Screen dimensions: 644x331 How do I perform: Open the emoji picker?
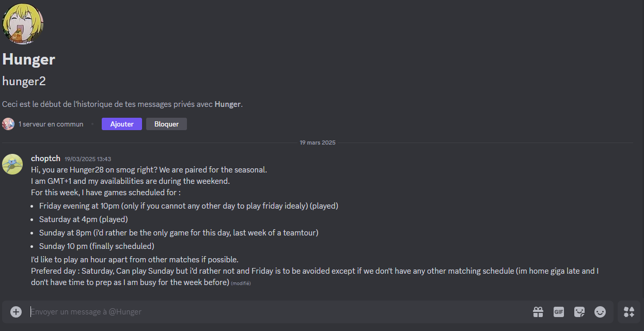(x=600, y=312)
